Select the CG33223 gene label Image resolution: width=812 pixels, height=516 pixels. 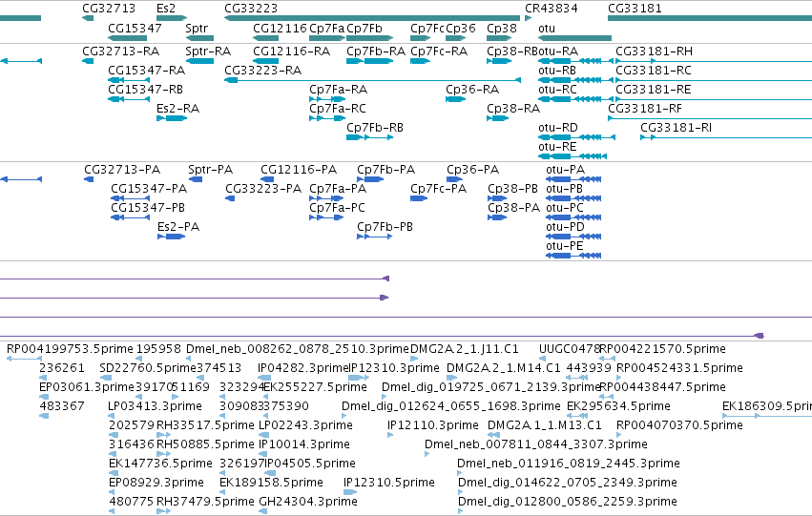[x=251, y=9]
